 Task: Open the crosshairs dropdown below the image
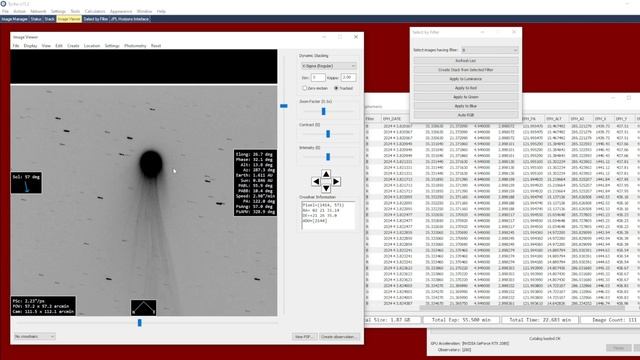pyautogui.click(x=34, y=336)
